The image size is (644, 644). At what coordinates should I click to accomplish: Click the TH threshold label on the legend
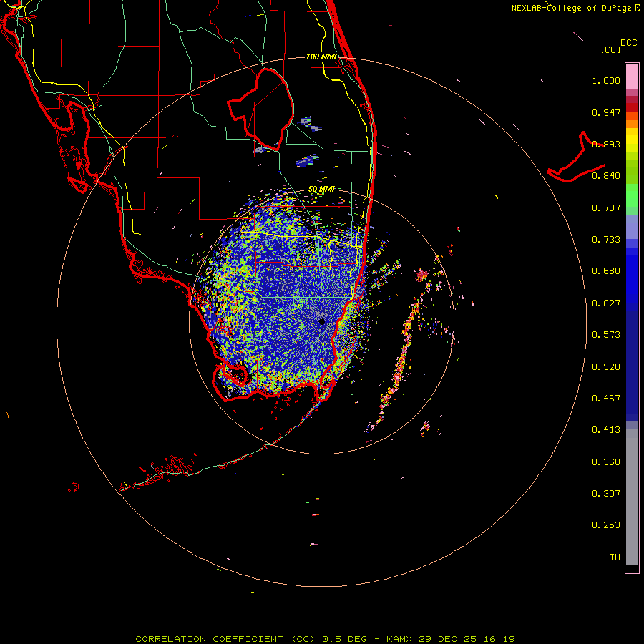(x=615, y=557)
